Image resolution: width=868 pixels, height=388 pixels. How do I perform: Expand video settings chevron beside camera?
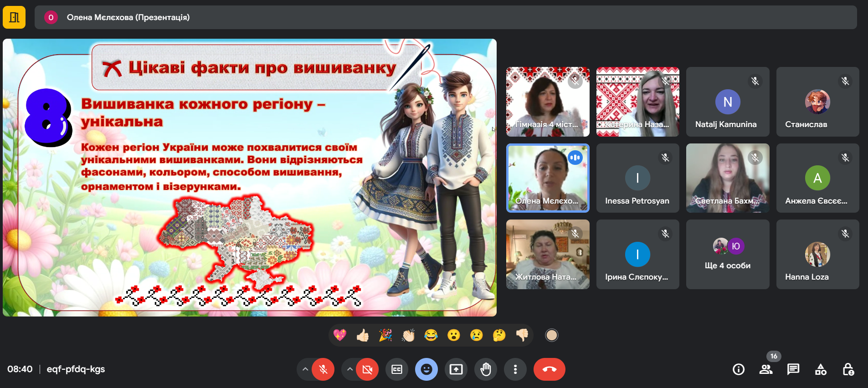click(349, 369)
